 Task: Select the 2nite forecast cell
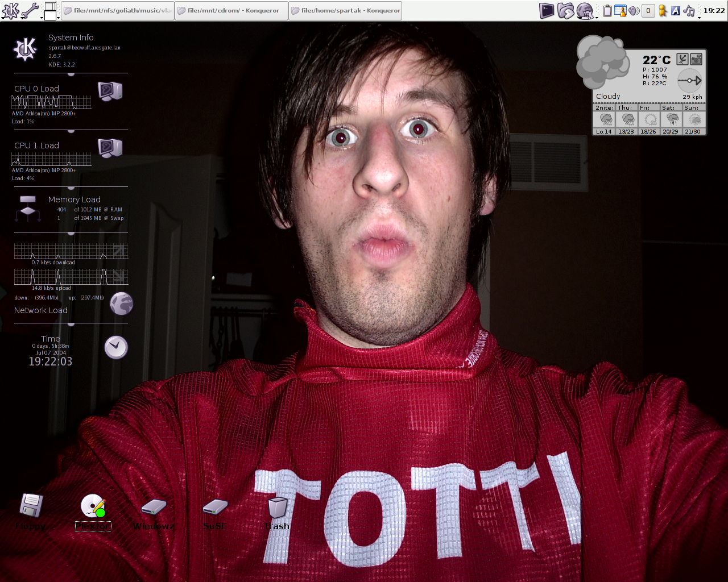[x=604, y=119]
